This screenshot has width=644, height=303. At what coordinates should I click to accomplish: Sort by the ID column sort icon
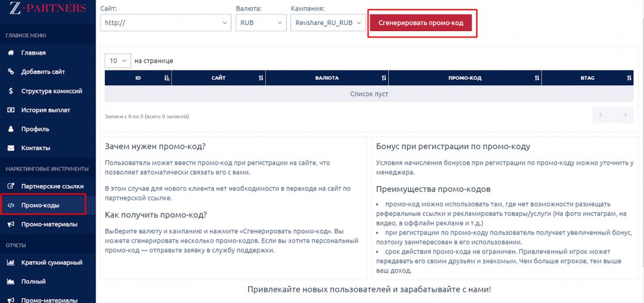[x=167, y=78]
